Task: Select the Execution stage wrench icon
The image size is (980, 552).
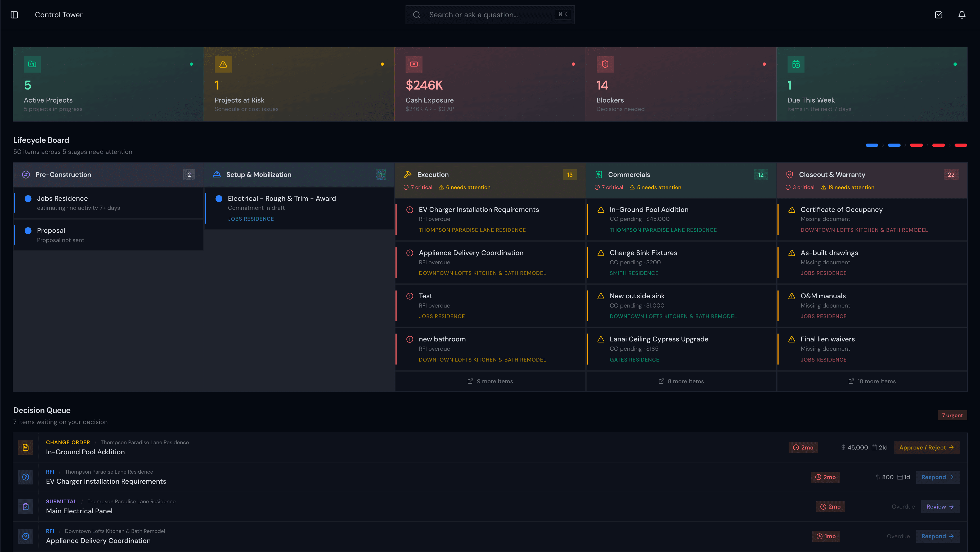Action: 408,174
